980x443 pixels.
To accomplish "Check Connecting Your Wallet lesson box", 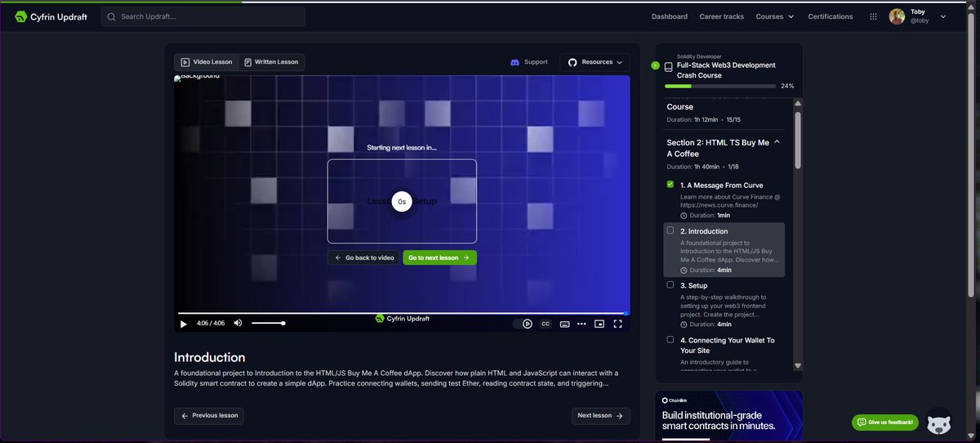I will 670,339.
